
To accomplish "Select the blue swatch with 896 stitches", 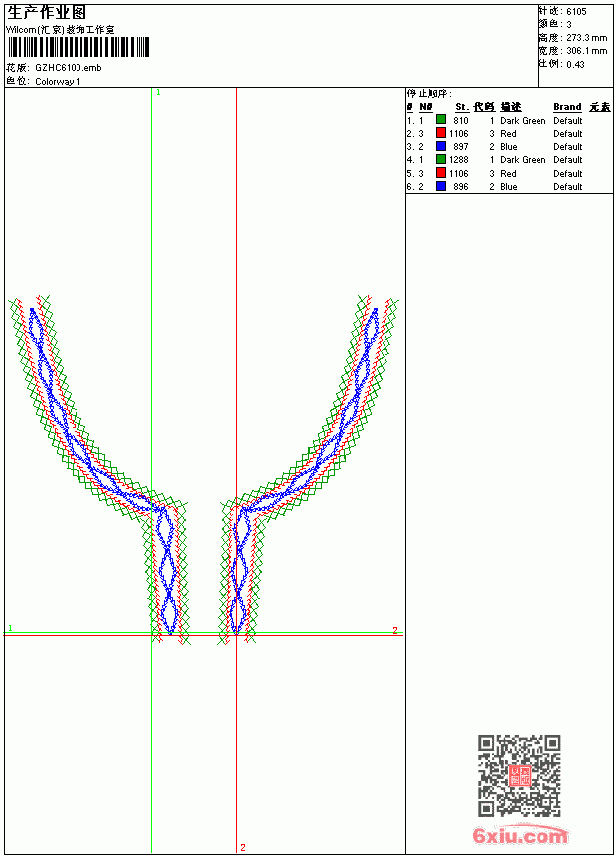I will pyautogui.click(x=441, y=186).
